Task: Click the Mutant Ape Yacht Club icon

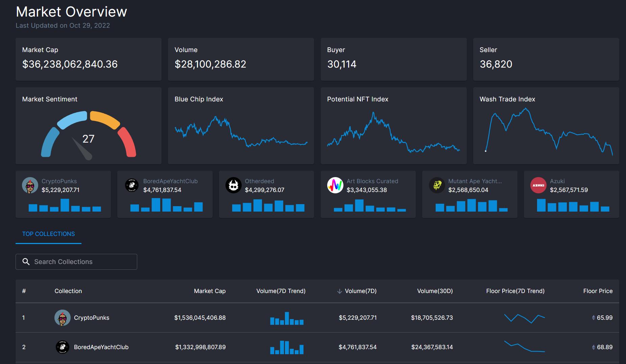Action: (437, 185)
